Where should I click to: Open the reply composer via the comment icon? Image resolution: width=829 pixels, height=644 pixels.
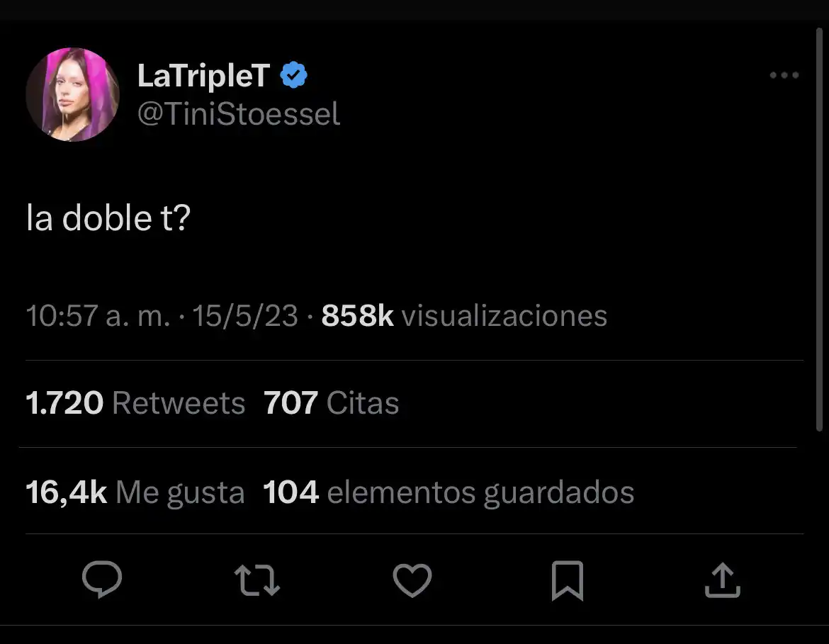point(102,580)
